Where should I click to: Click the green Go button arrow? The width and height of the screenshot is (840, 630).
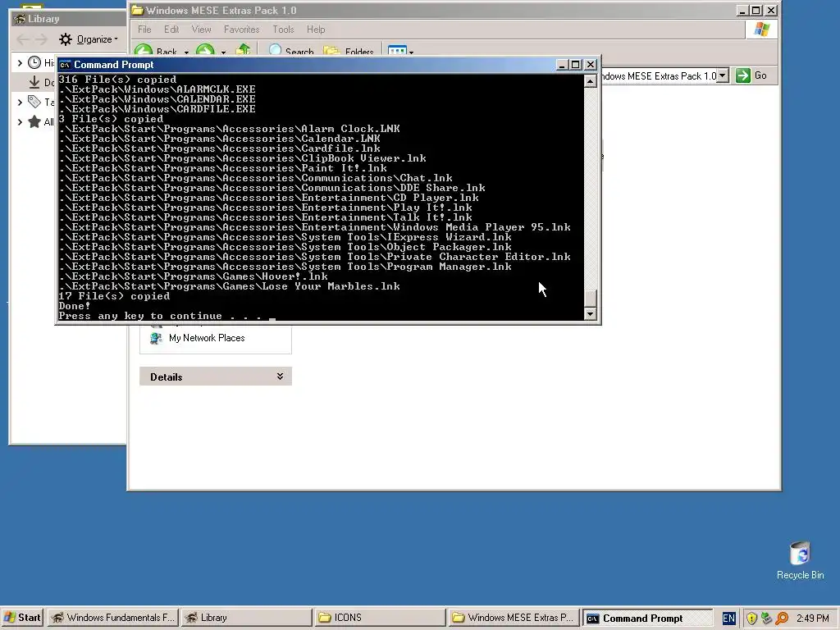pyautogui.click(x=743, y=75)
